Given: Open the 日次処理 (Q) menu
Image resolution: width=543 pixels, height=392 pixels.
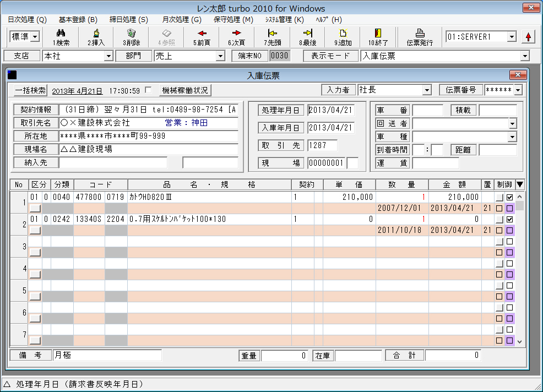Looking at the screenshot, I should pos(28,19).
